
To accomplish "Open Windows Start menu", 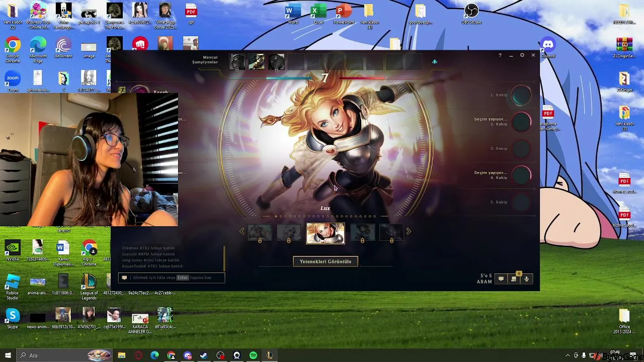I will pos(8,355).
